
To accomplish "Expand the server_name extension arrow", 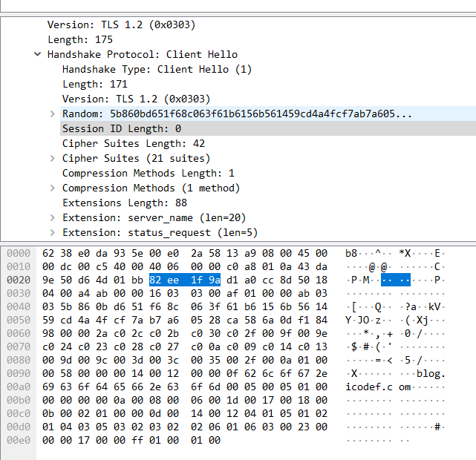I will [x=52, y=217].
